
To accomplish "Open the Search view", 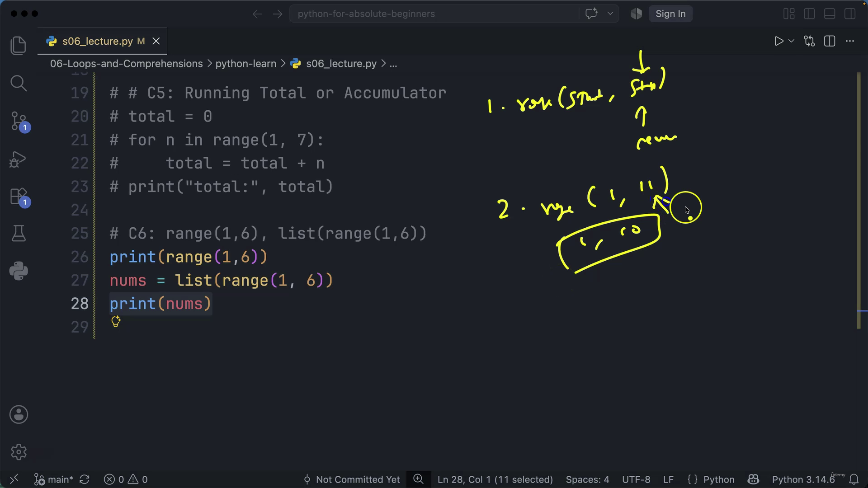I will click(x=19, y=83).
